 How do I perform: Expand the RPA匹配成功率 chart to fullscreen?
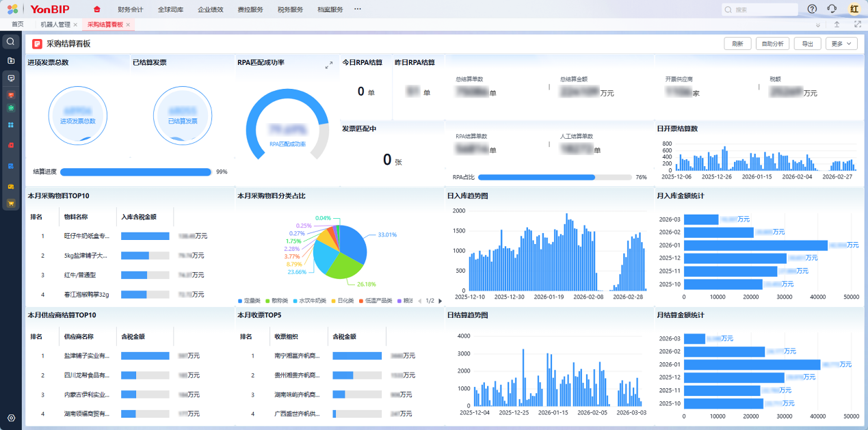328,65
